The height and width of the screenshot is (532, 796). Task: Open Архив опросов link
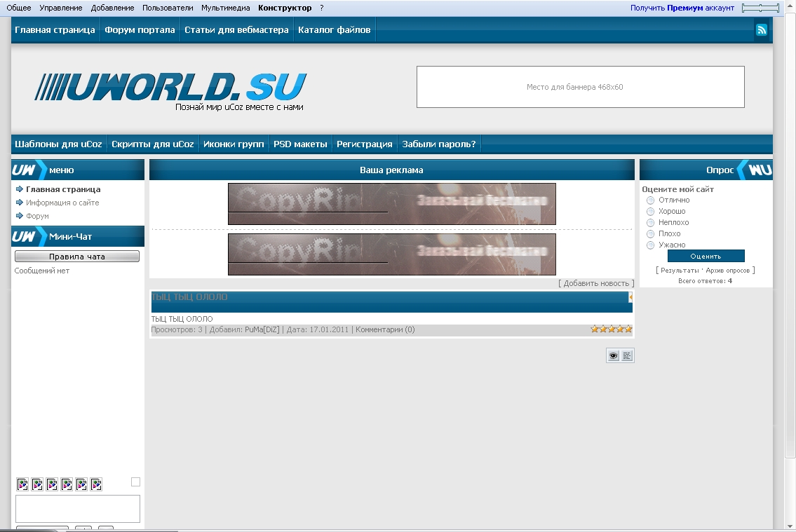click(727, 271)
